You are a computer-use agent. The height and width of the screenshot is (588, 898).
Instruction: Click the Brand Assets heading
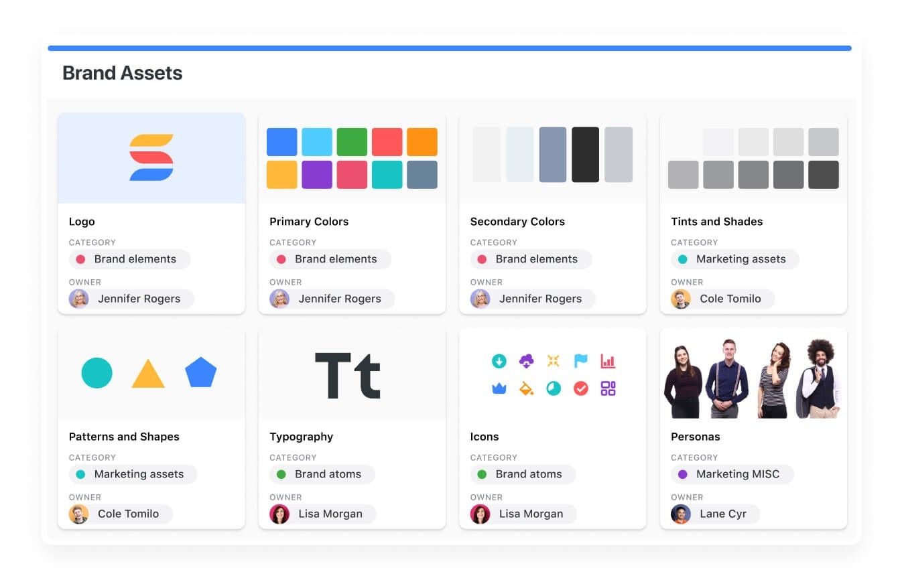point(123,73)
